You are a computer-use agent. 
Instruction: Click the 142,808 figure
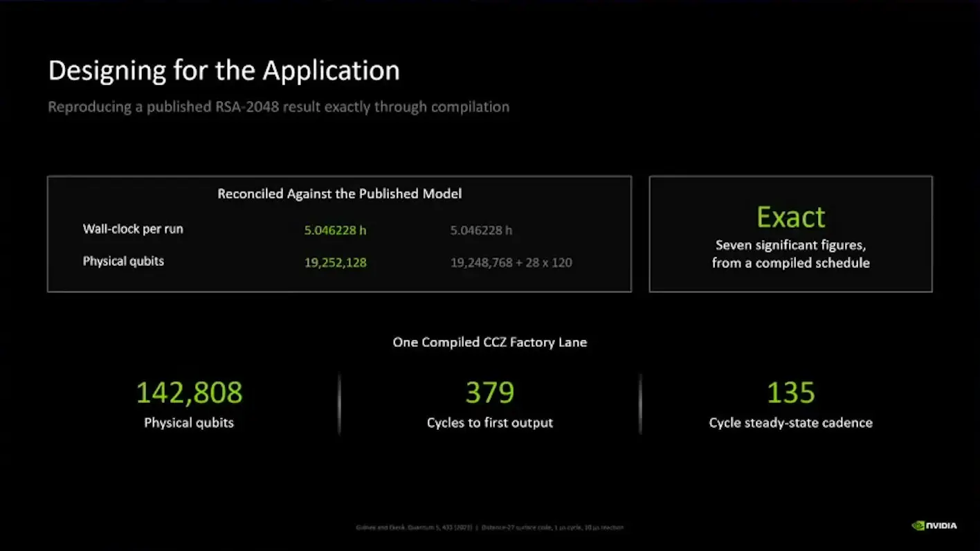(x=189, y=392)
